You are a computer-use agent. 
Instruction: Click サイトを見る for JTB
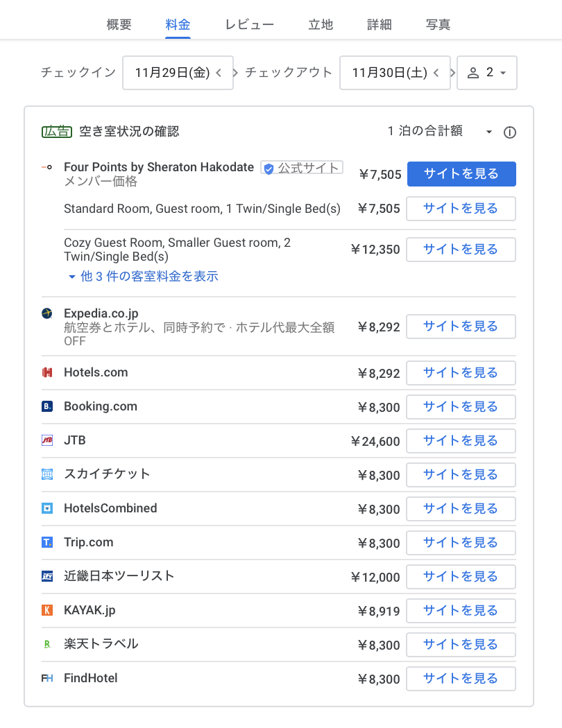(x=461, y=441)
